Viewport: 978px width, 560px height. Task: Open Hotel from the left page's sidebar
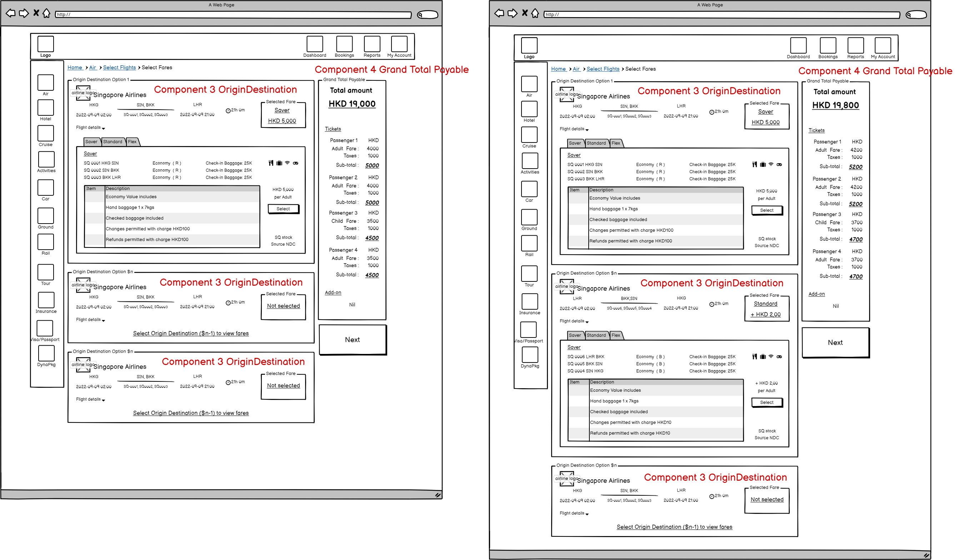(45, 108)
